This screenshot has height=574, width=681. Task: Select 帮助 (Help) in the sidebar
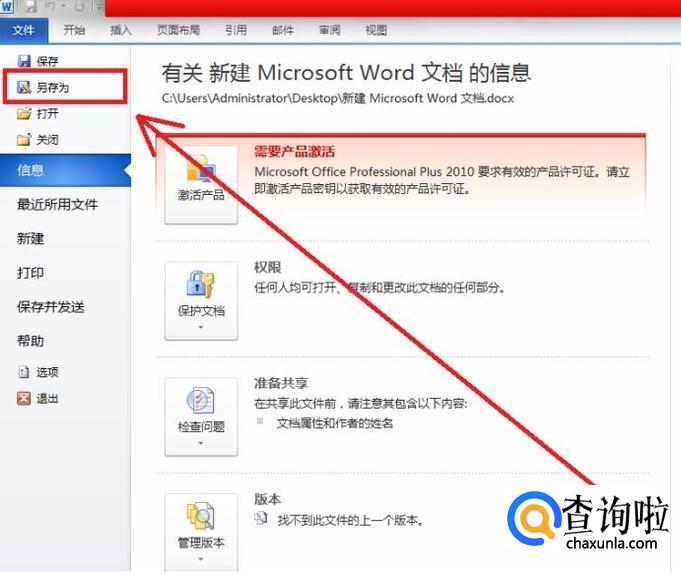(x=30, y=341)
